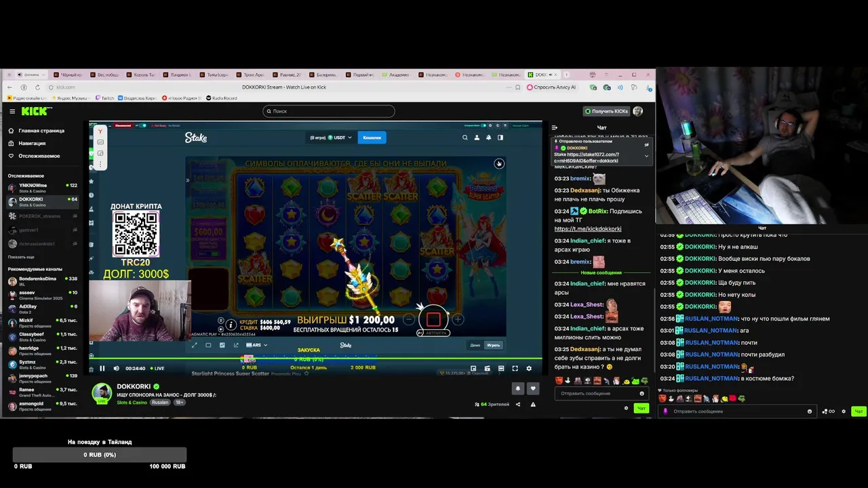Click the Спросить Алису AI browser button

(x=552, y=87)
